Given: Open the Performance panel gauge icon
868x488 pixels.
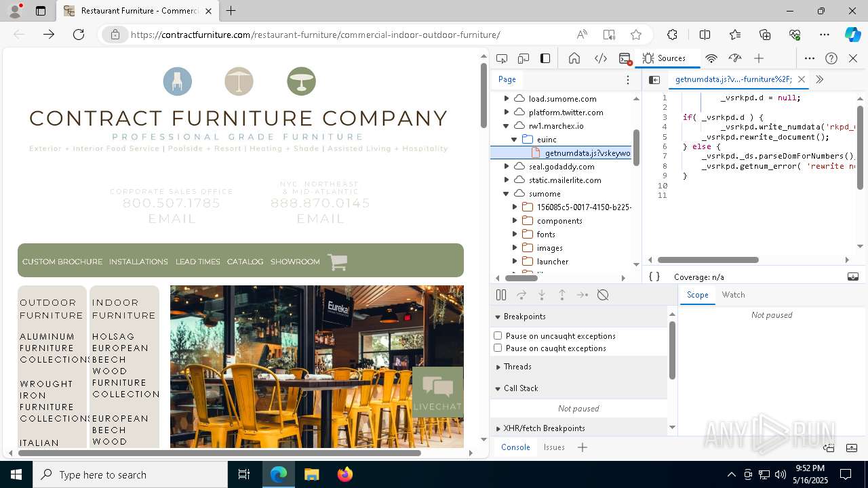Looking at the screenshot, I should 734,58.
